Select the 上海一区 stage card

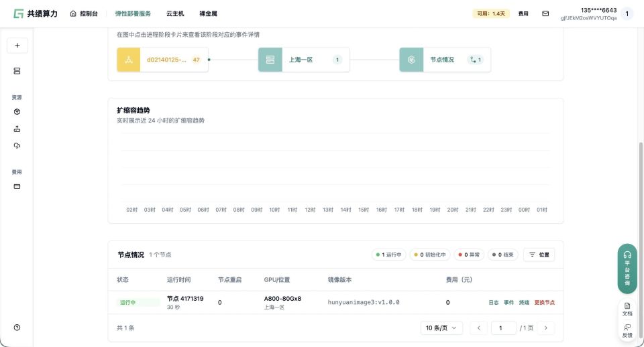[304, 60]
